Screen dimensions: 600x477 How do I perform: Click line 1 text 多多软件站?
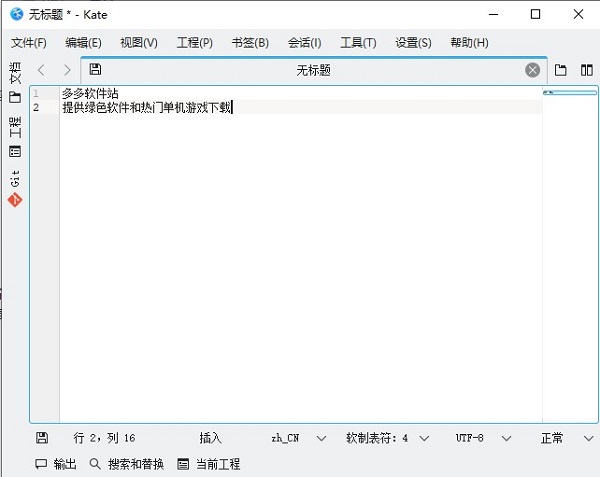[x=90, y=93]
